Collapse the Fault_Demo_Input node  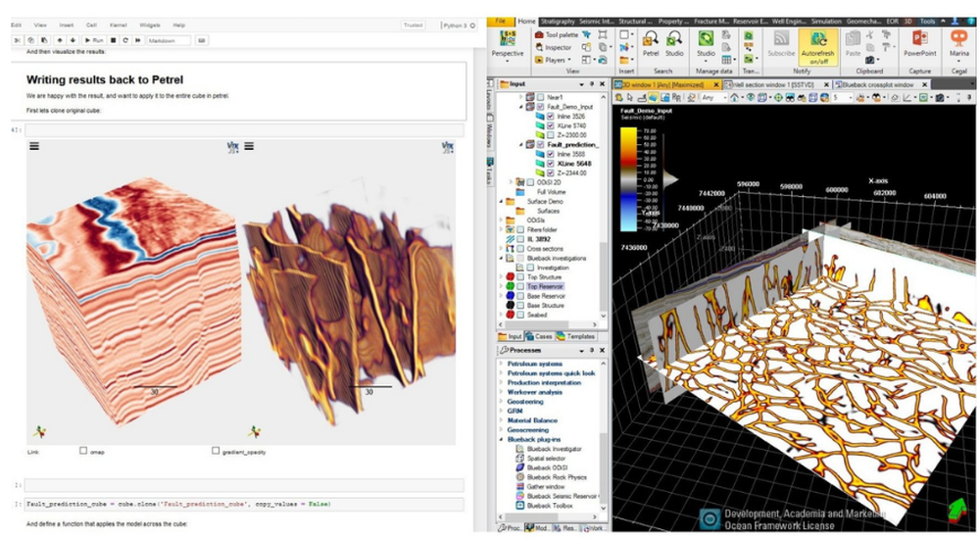[x=521, y=107]
